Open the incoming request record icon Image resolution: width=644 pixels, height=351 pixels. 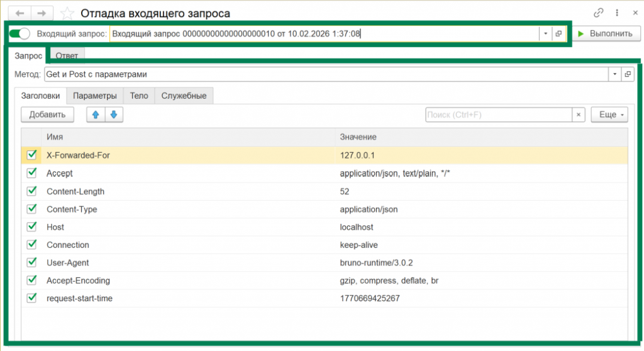pos(558,33)
